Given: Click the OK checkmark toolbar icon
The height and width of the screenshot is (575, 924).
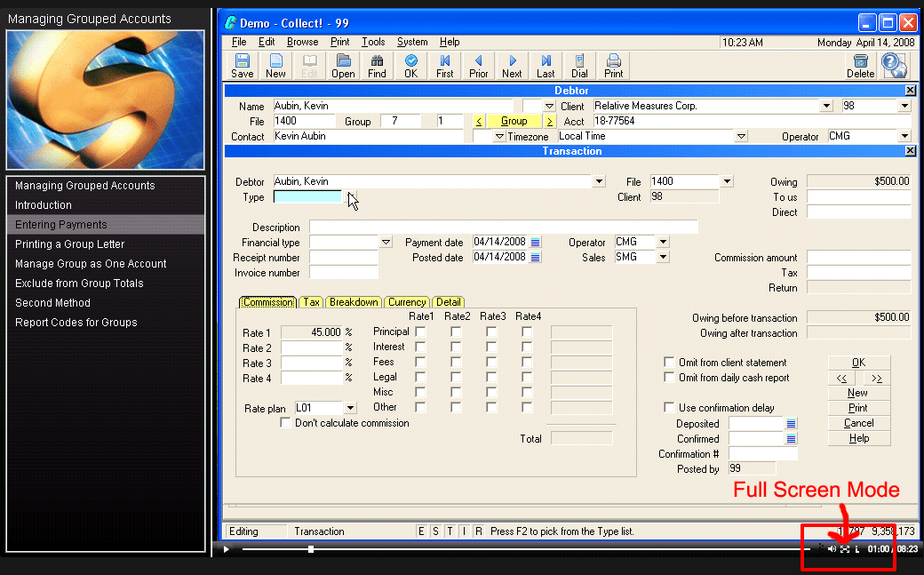Looking at the screenshot, I should pos(410,66).
